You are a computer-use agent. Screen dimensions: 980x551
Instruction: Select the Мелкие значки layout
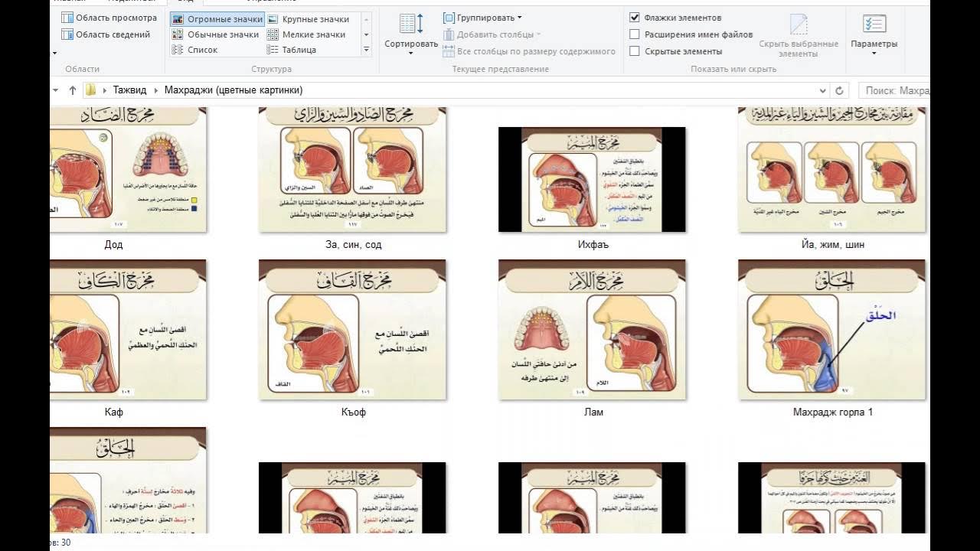306,34
